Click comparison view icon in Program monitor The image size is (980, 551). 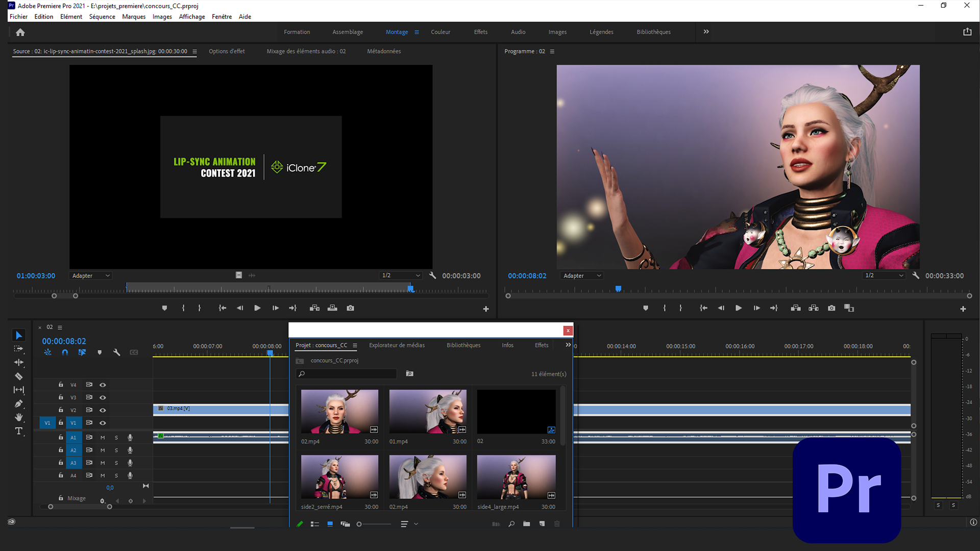click(x=849, y=308)
